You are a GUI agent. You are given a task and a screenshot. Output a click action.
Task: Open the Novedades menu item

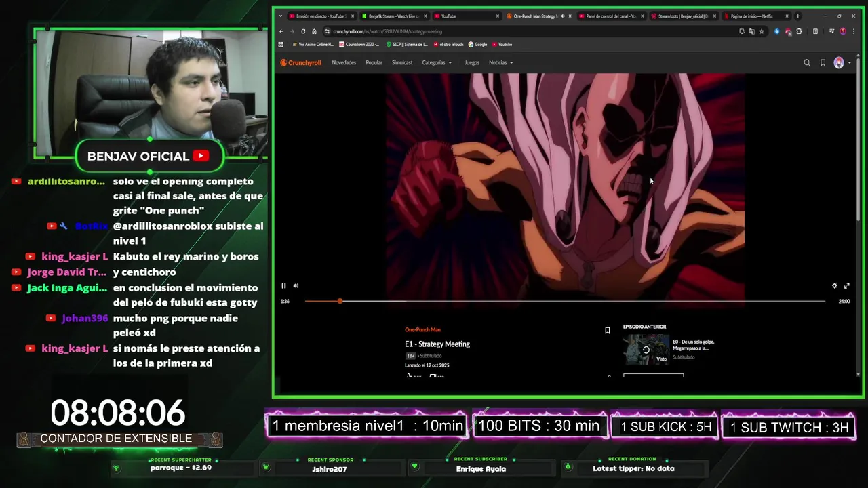pos(344,62)
